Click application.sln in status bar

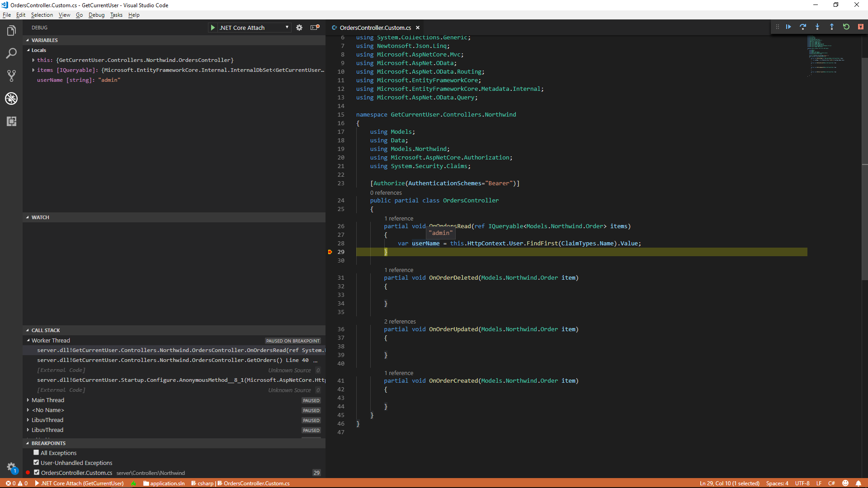pyautogui.click(x=164, y=483)
